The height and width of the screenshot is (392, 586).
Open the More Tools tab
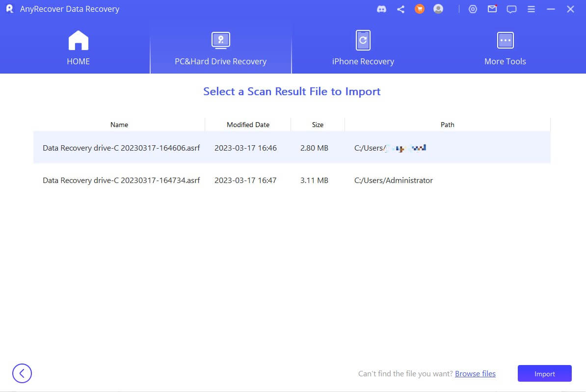(x=505, y=48)
